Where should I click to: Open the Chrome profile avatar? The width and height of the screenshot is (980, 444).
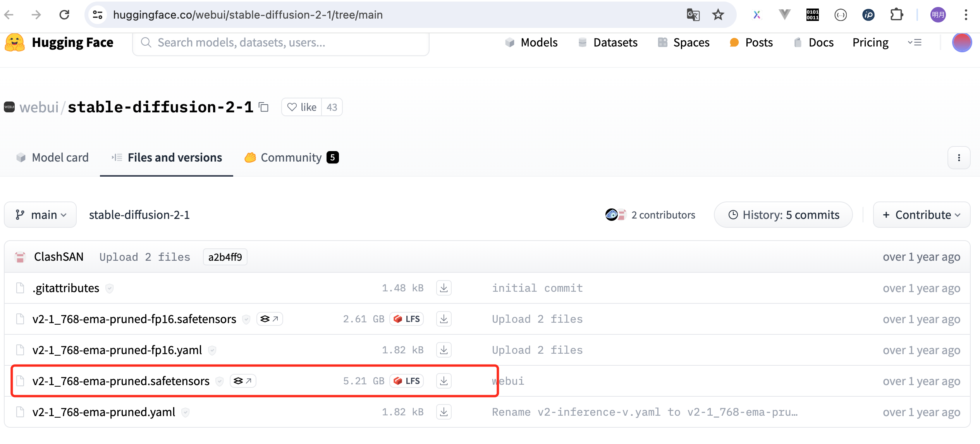938,15
